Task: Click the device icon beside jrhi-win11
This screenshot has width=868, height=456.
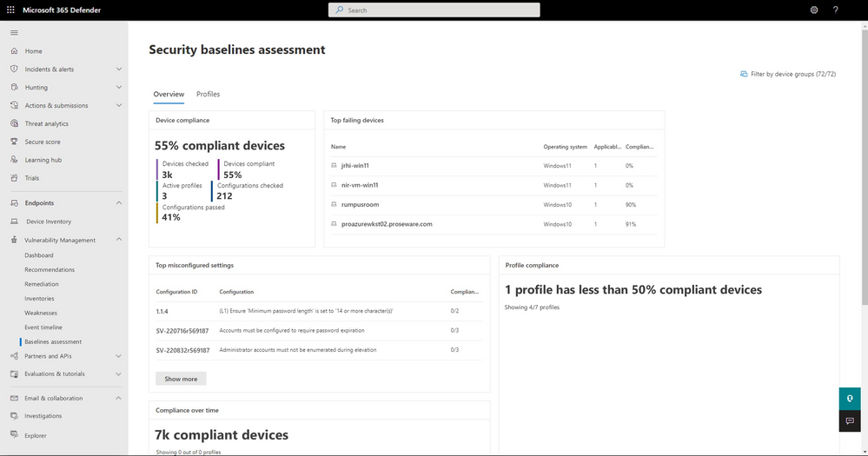Action: pyautogui.click(x=334, y=166)
